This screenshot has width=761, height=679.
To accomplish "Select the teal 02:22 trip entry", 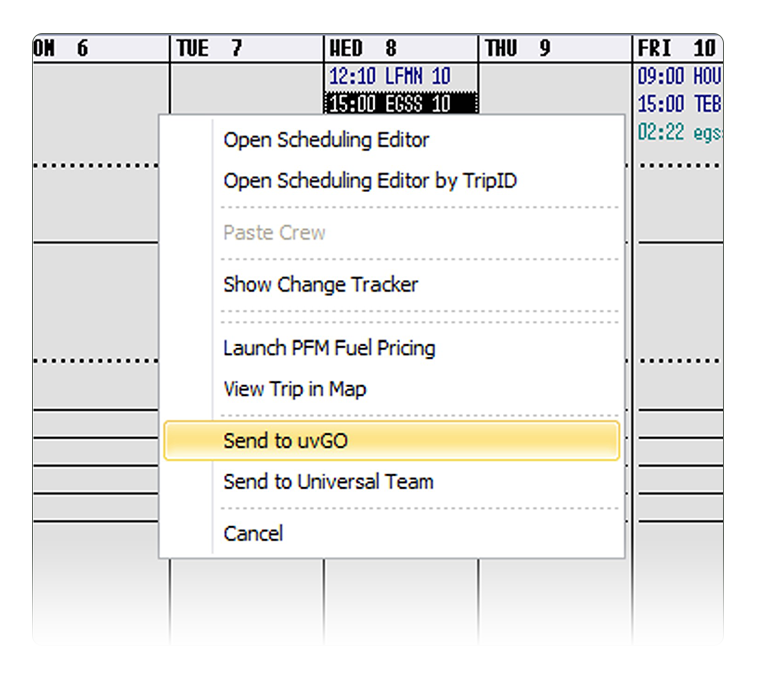I will pos(679,131).
